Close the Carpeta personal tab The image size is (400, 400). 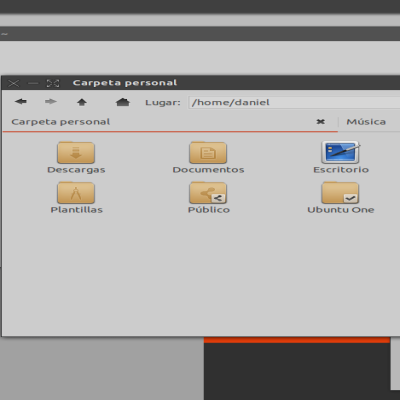click(321, 122)
